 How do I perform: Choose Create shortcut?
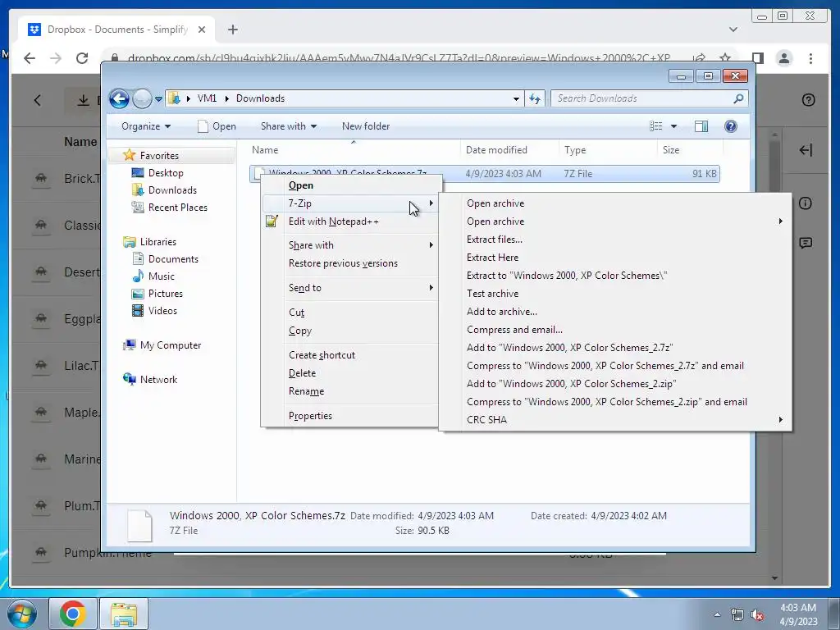[x=349, y=355]
